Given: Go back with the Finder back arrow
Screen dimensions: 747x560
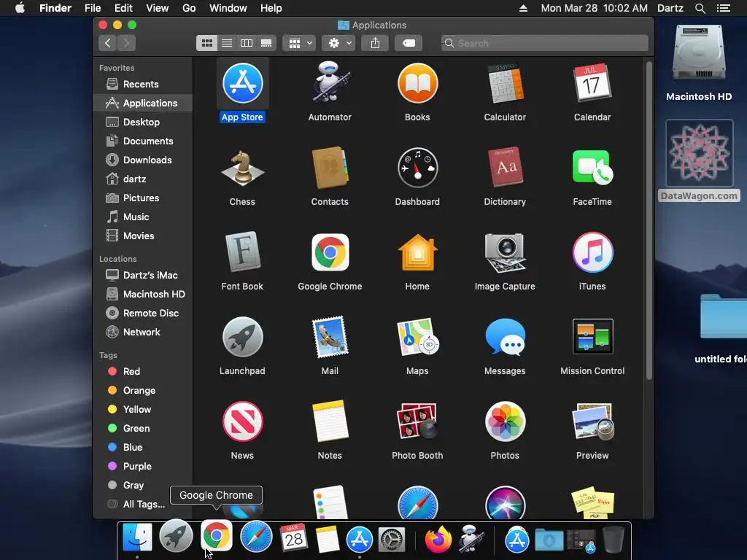Looking at the screenshot, I should pyautogui.click(x=108, y=43).
